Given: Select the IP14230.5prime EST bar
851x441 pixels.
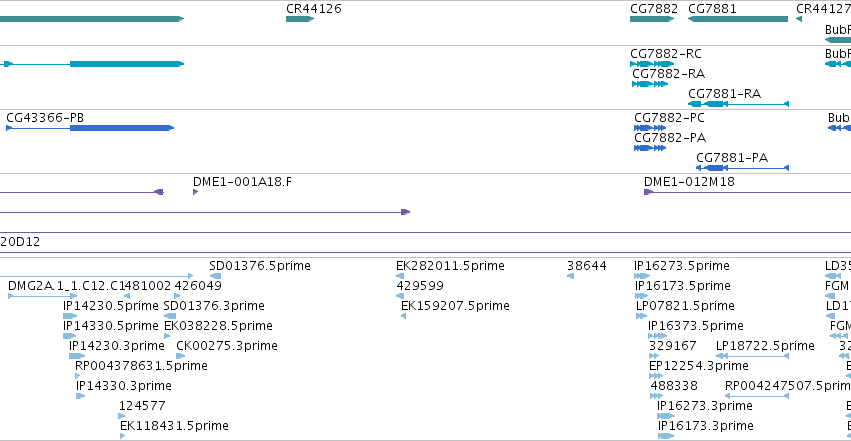Looking at the screenshot, I should pyautogui.click(x=70, y=316).
